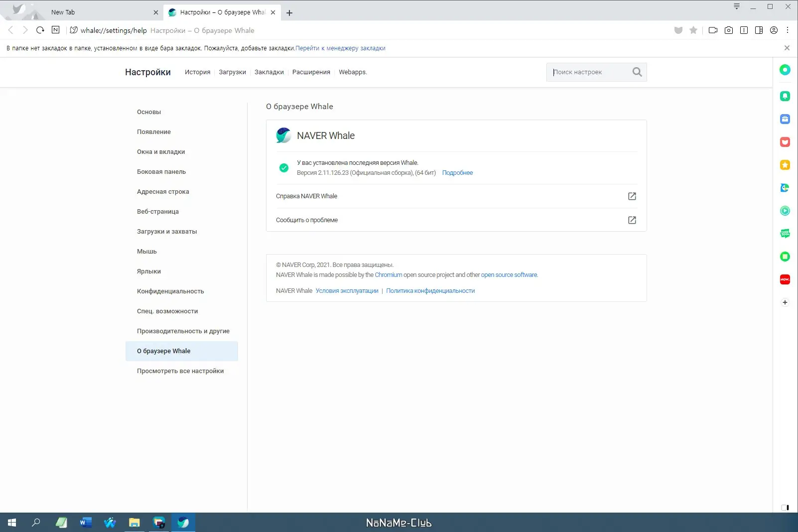This screenshot has height=532, width=798.
Task: Click the taskbar search magnifier
Action: coord(36,523)
